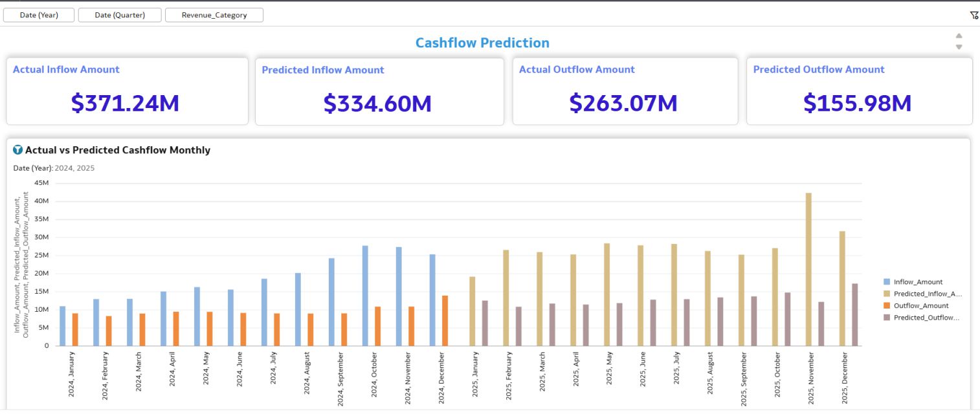Viewport: 980px width, 414px height.
Task: Select the Predicted Outflow Amount tile
Action: point(859,91)
